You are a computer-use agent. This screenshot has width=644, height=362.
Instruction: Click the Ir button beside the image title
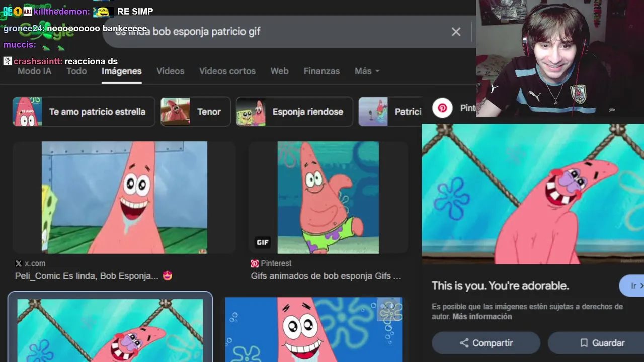(632, 286)
